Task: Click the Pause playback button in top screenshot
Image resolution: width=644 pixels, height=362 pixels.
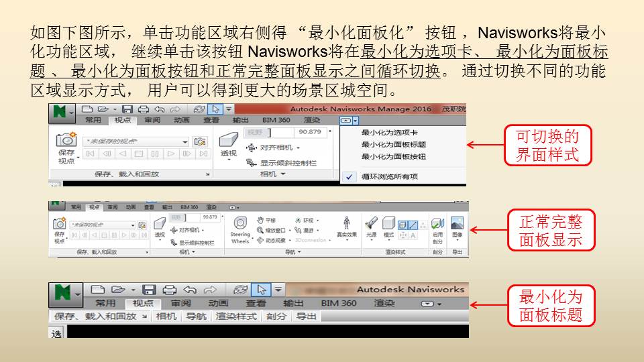Action: point(155,154)
